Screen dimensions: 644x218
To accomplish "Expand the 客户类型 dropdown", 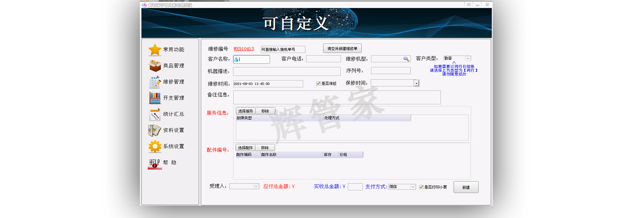I will tap(468, 58).
